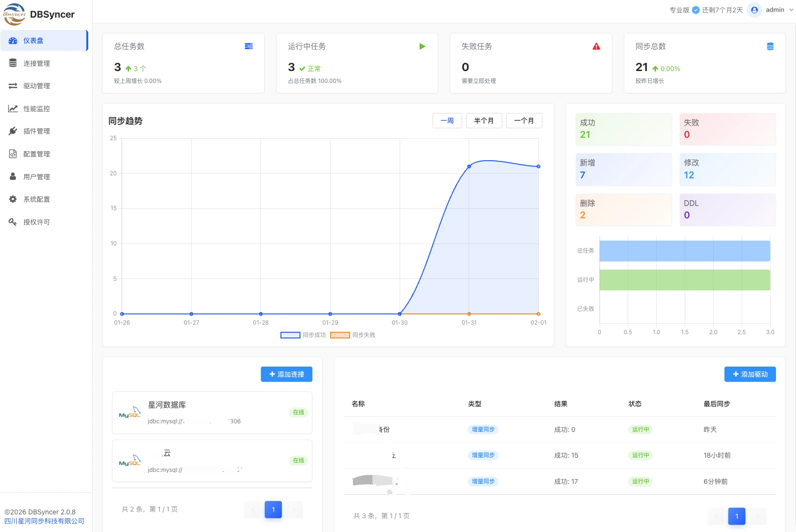The height and width of the screenshot is (532, 796).
Task: Click the license key icon in sidebar
Action: tap(13, 222)
